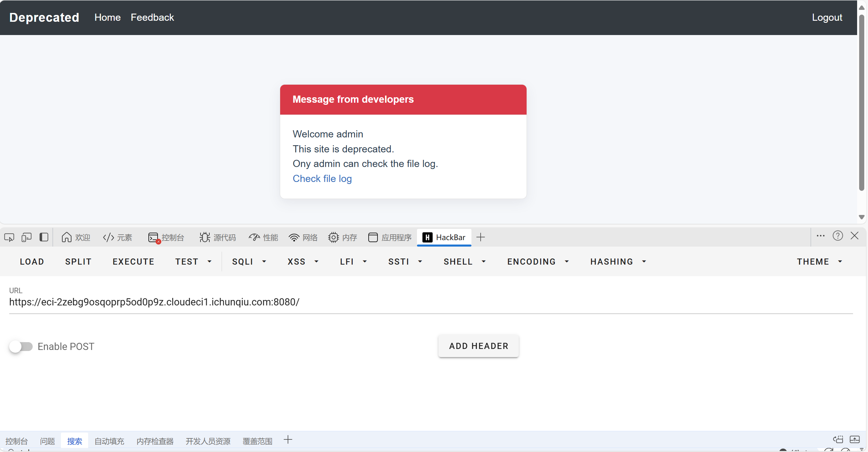This screenshot has height=452, width=868.
Task: Open the DevTools help question icon
Action: [x=838, y=236]
